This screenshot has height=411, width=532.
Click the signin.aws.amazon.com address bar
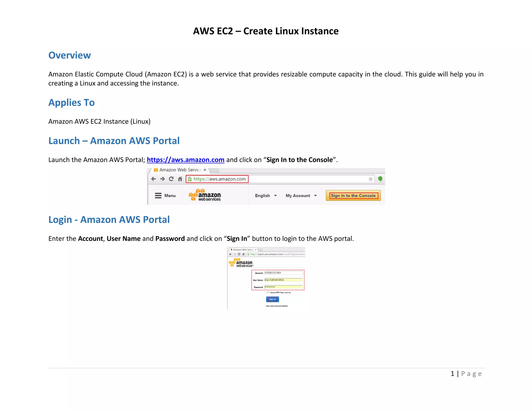(276, 254)
